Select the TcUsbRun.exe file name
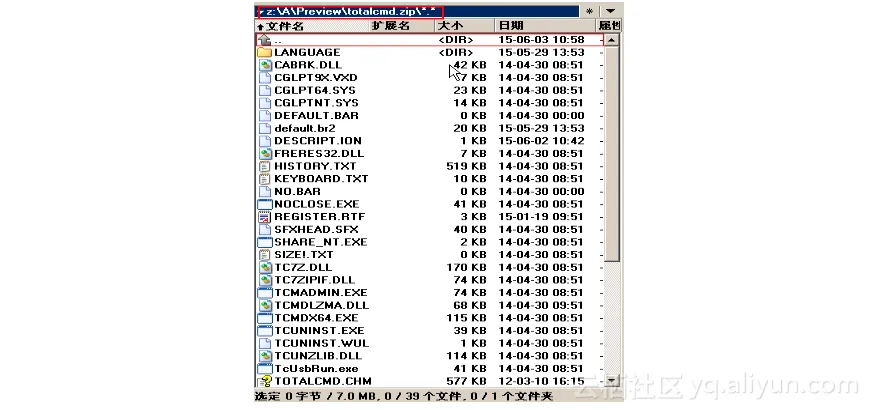 [316, 369]
